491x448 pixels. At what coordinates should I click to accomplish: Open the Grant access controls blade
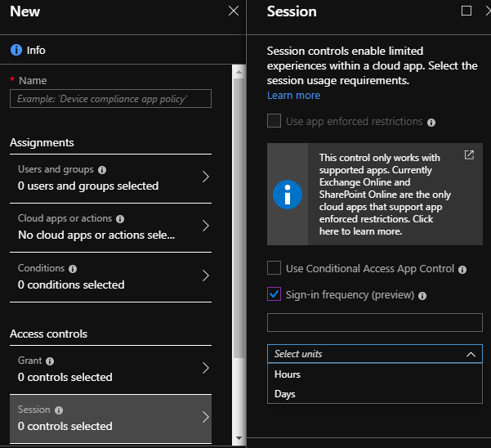pyautogui.click(x=110, y=369)
